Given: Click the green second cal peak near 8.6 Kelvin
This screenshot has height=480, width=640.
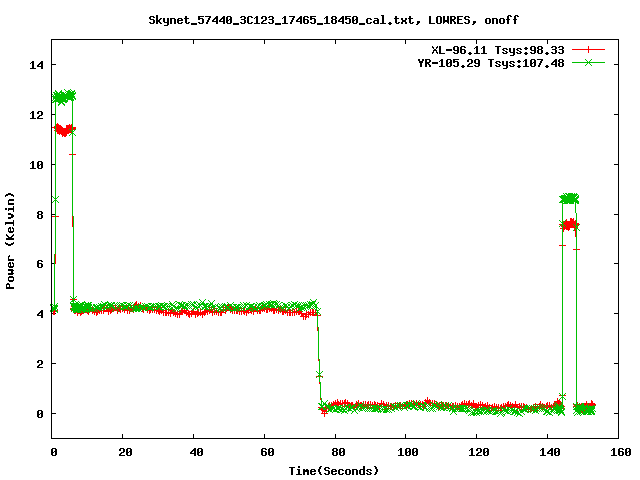Looking at the screenshot, I should 569,199.
